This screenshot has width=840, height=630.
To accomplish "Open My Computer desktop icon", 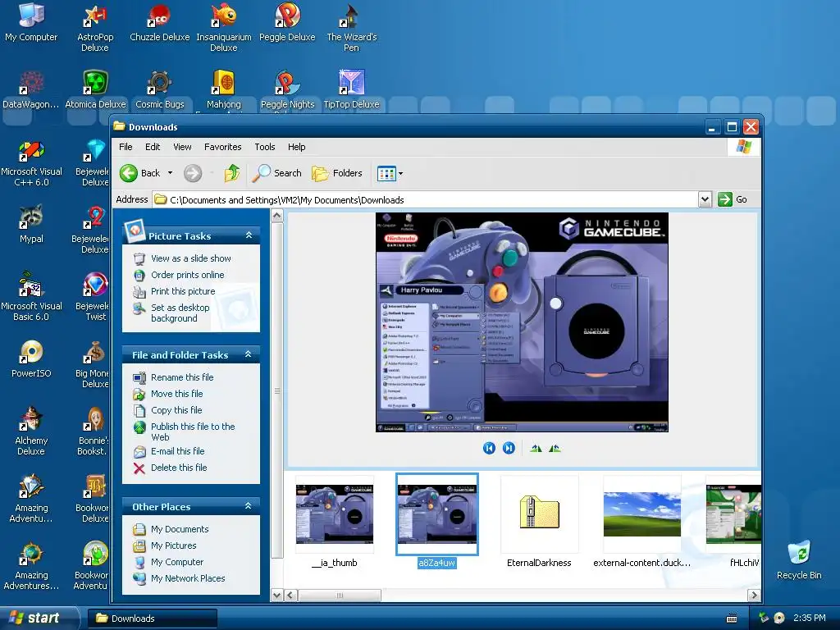I will 31,21.
